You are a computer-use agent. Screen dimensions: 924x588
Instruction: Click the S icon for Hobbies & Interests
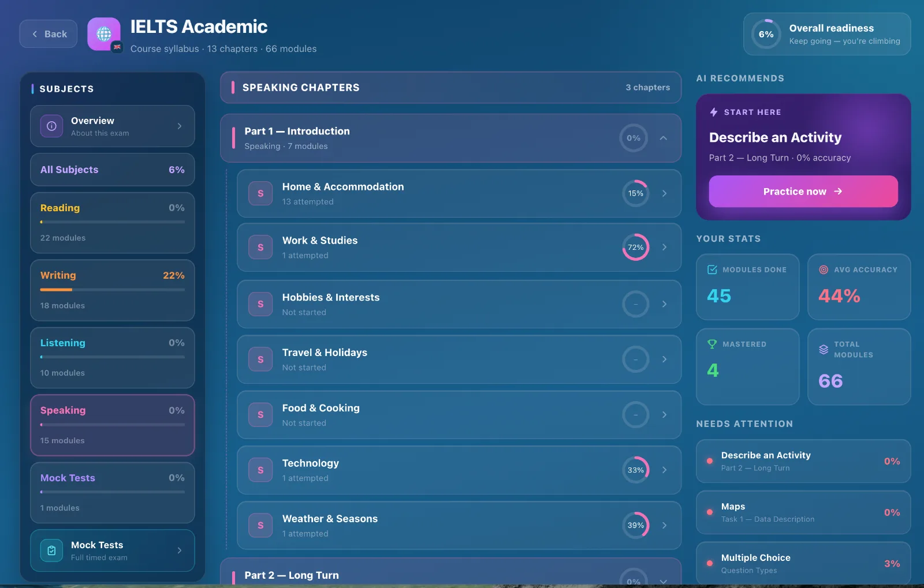click(x=260, y=304)
